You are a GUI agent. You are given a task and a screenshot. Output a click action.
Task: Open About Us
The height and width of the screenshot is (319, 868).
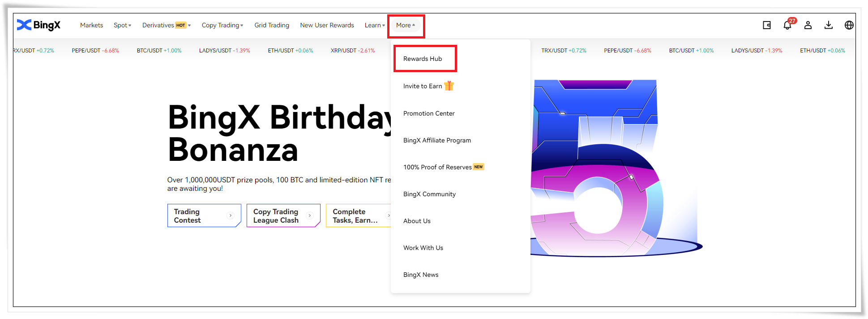coord(417,221)
